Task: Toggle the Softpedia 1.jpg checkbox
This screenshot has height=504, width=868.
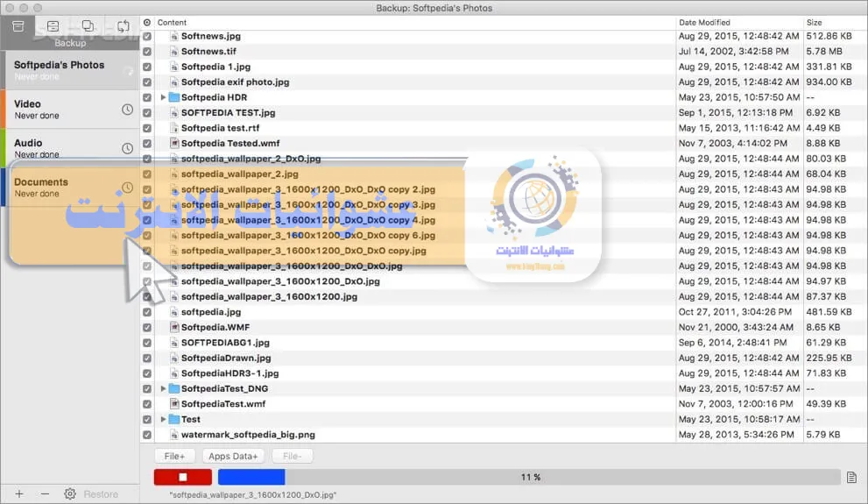Action: [x=146, y=67]
